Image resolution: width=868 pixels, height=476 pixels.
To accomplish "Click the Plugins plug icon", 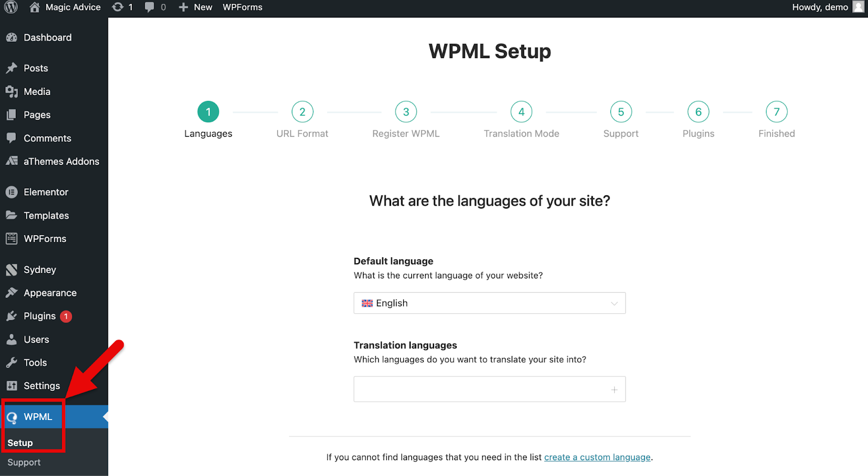I will click(11, 316).
